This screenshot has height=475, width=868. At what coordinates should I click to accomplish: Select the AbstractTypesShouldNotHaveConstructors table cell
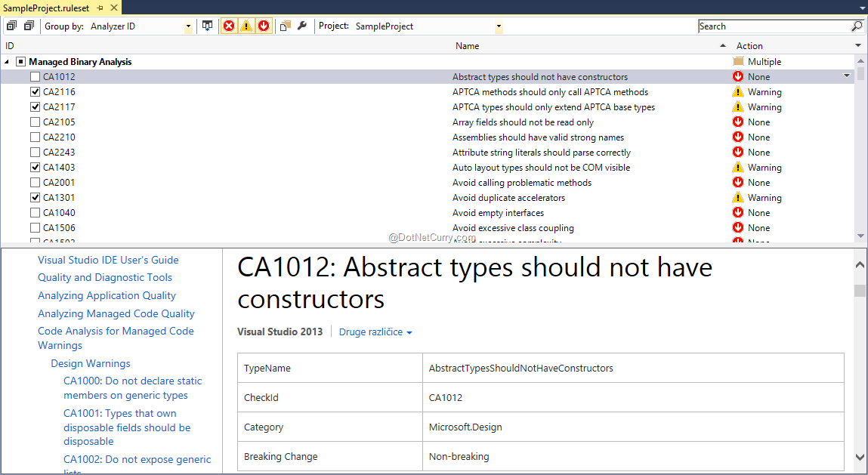[x=633, y=369]
